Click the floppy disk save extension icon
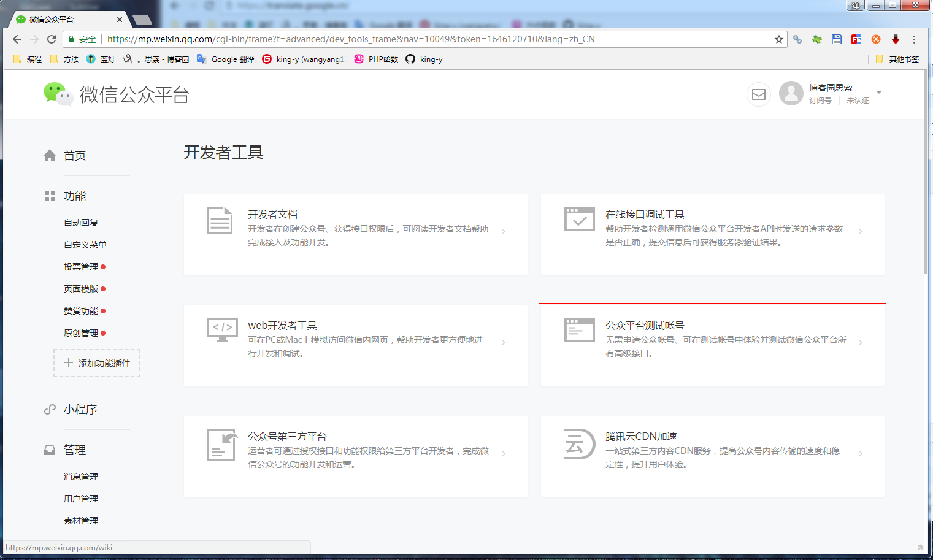The image size is (933, 560). tap(837, 39)
